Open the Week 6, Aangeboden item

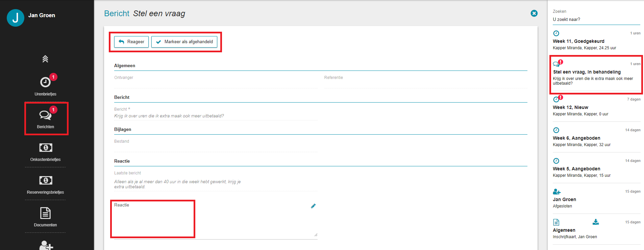click(596, 138)
